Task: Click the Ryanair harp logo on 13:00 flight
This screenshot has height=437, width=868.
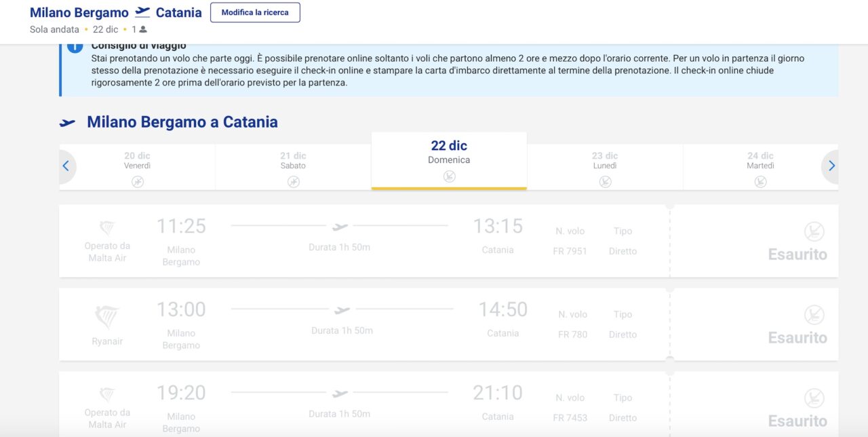Action: (x=107, y=317)
